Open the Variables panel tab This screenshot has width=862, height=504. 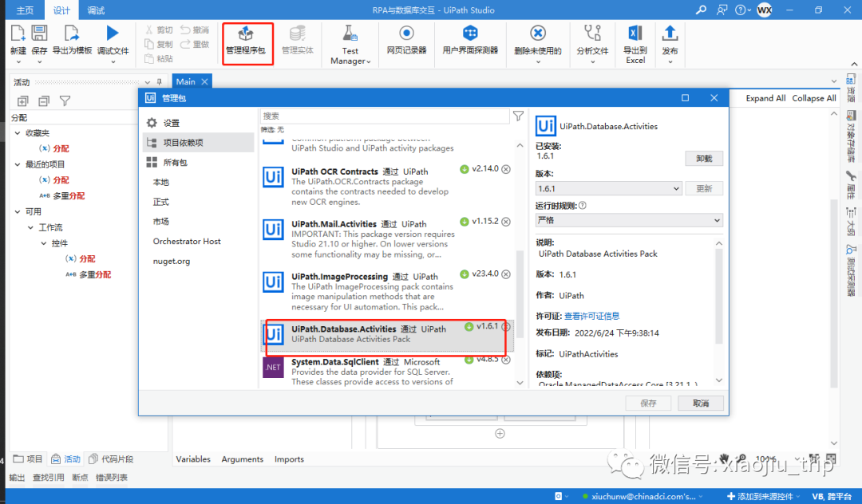193,459
